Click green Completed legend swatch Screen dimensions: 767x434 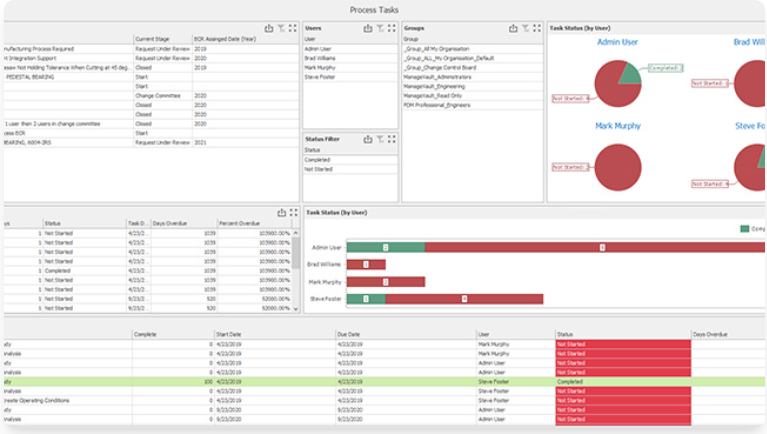click(744, 228)
